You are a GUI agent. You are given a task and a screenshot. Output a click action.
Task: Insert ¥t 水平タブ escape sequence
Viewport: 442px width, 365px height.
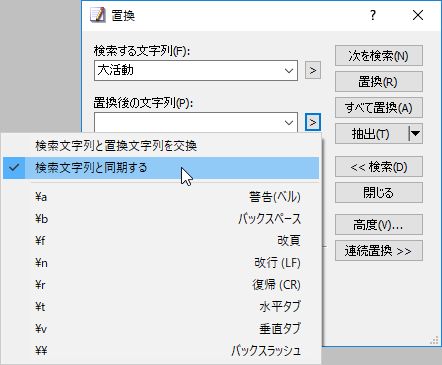pos(161,307)
